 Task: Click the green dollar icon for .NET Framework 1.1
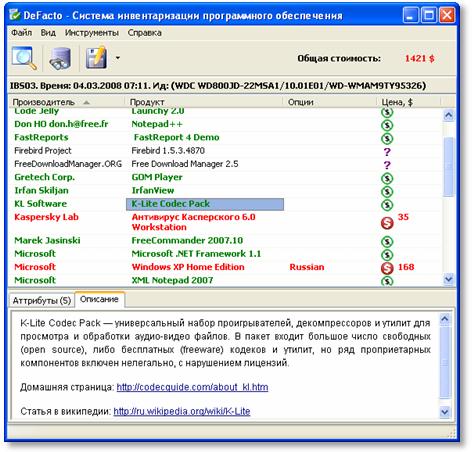pos(387,255)
